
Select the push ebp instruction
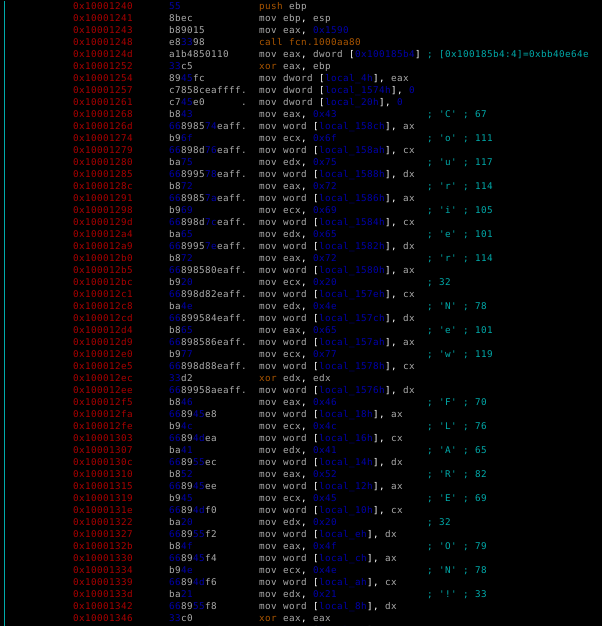283,6
